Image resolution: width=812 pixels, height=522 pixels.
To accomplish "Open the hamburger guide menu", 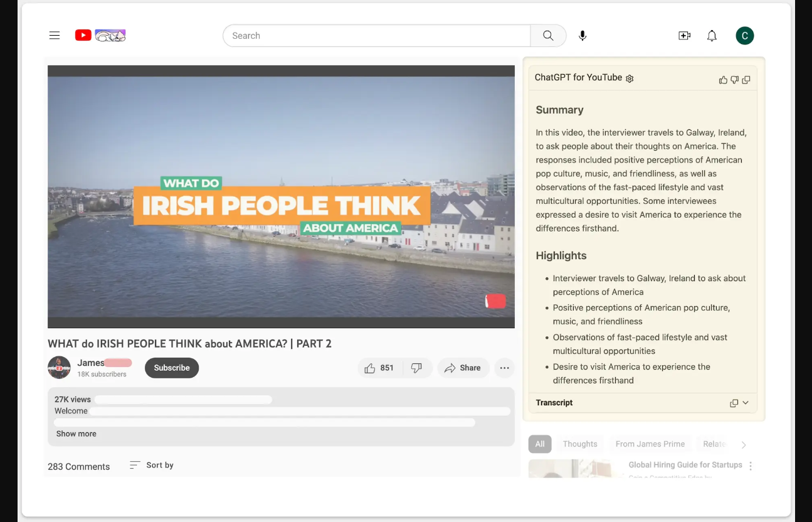I will tap(55, 36).
